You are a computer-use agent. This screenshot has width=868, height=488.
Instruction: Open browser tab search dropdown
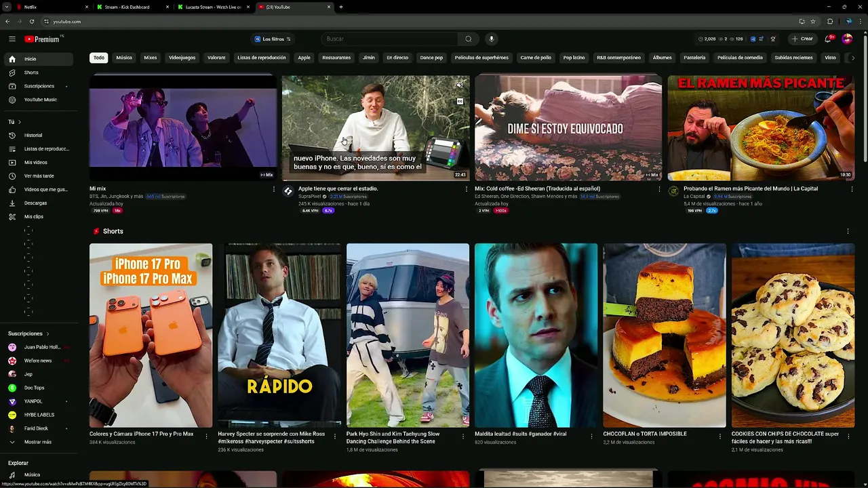click(7, 7)
